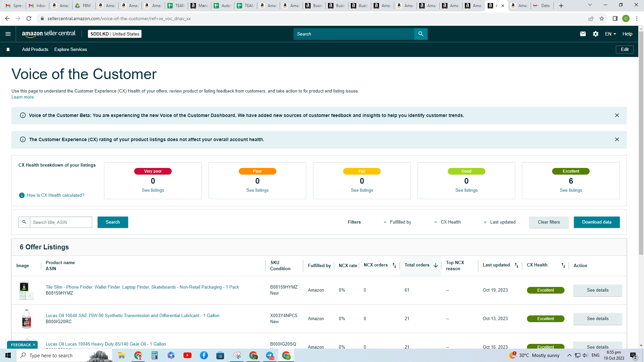Open the buyer messages mail icon

pos(583,34)
